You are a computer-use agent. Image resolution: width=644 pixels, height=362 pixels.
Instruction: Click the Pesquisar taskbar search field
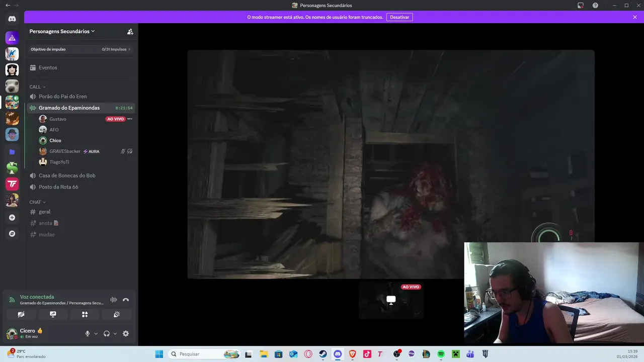coord(205,354)
